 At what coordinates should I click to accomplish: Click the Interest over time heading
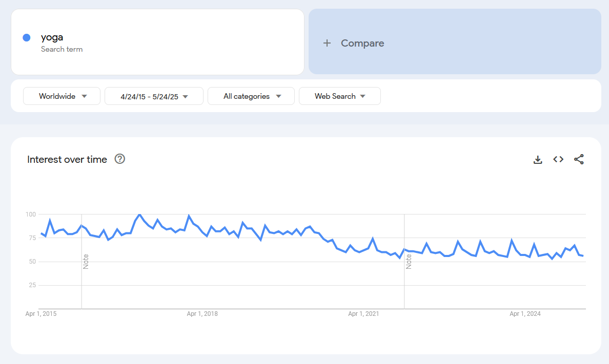[67, 159]
